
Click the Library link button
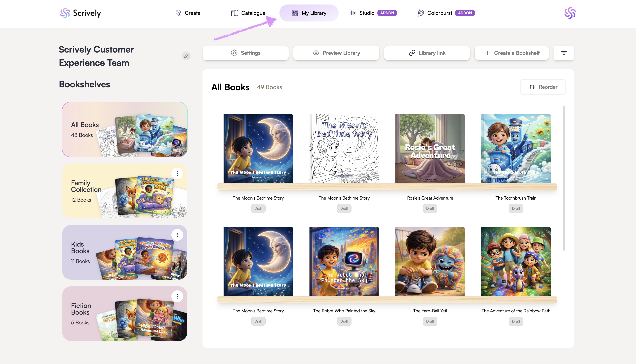pos(427,53)
